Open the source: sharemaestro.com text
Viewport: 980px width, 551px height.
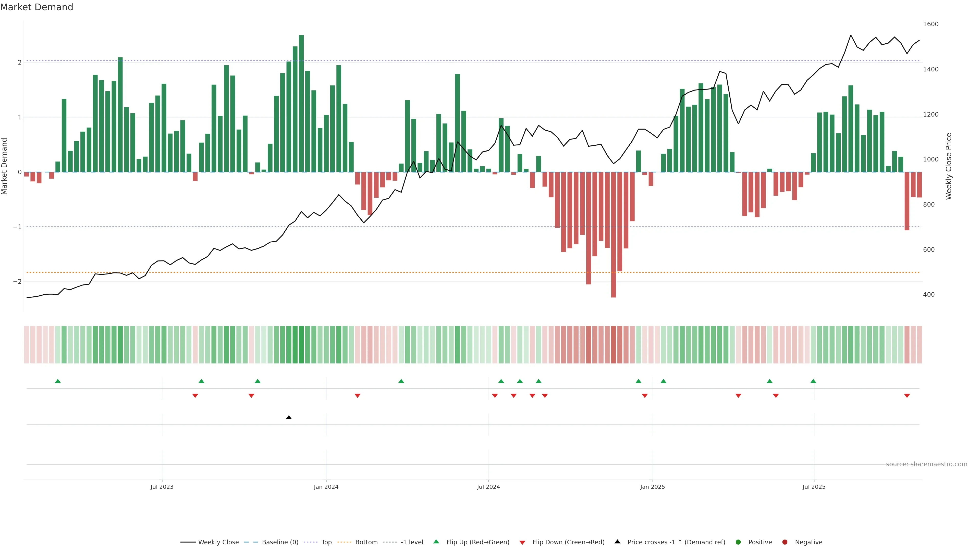pyautogui.click(x=926, y=464)
